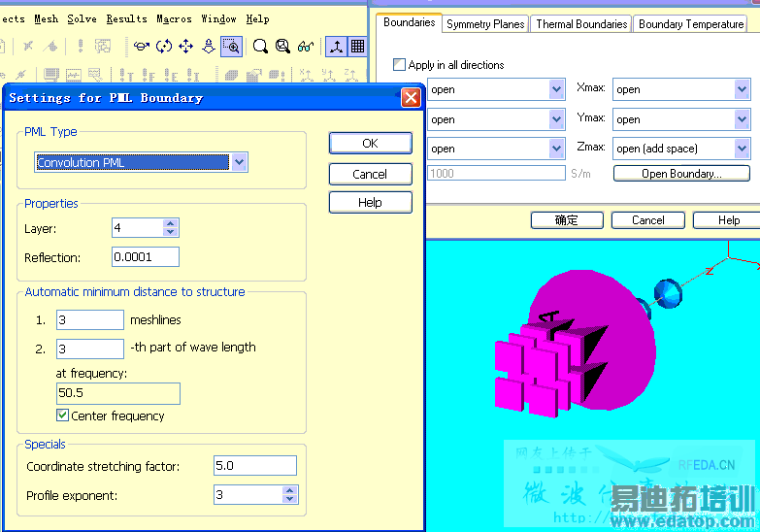Open the Macros menu
This screenshot has width=760, height=532.
pyautogui.click(x=174, y=18)
